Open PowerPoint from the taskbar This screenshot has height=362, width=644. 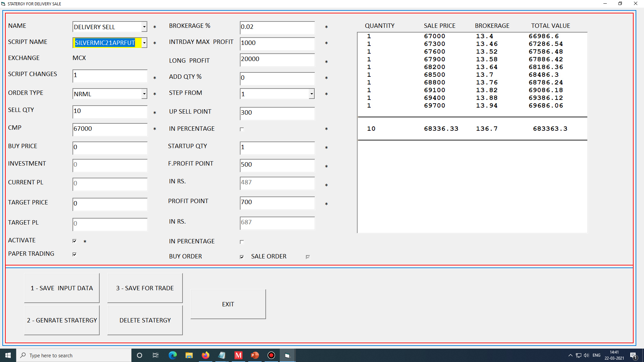click(x=255, y=355)
